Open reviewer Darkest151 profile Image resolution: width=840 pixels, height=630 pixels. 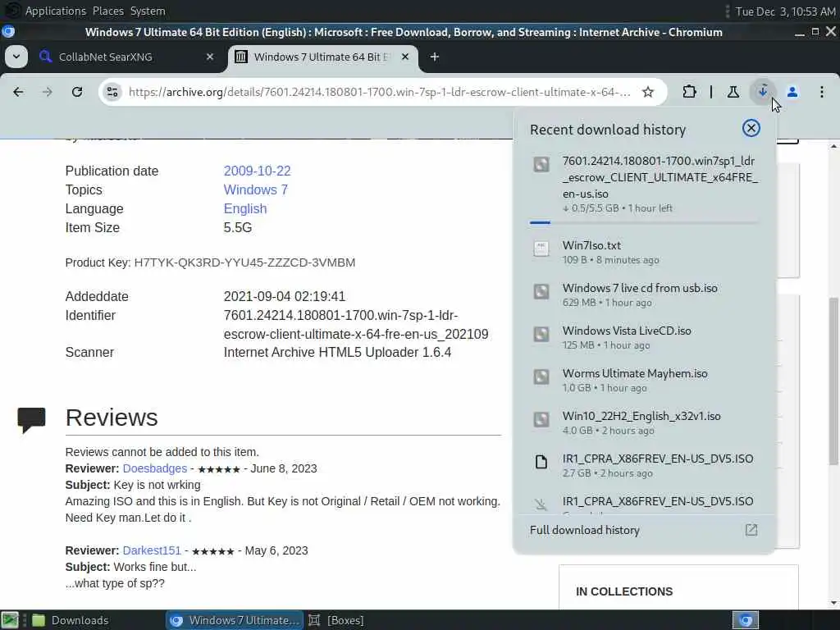(152, 550)
